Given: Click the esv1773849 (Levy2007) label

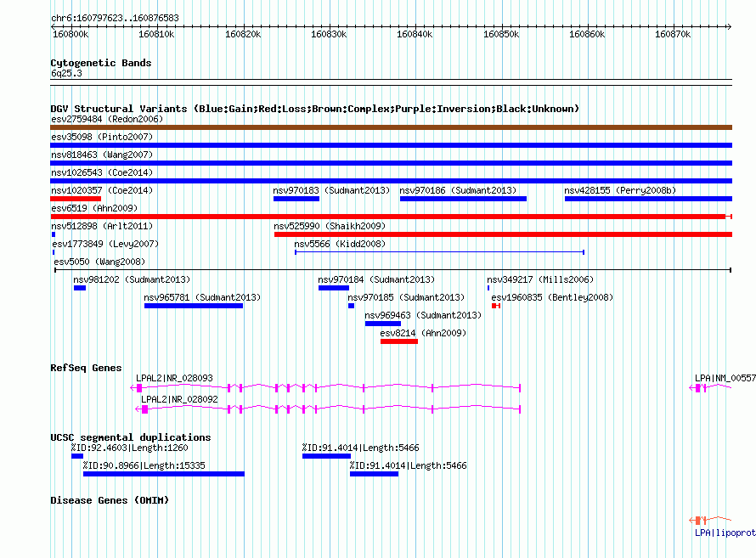Looking at the screenshot, I should 105,244.
